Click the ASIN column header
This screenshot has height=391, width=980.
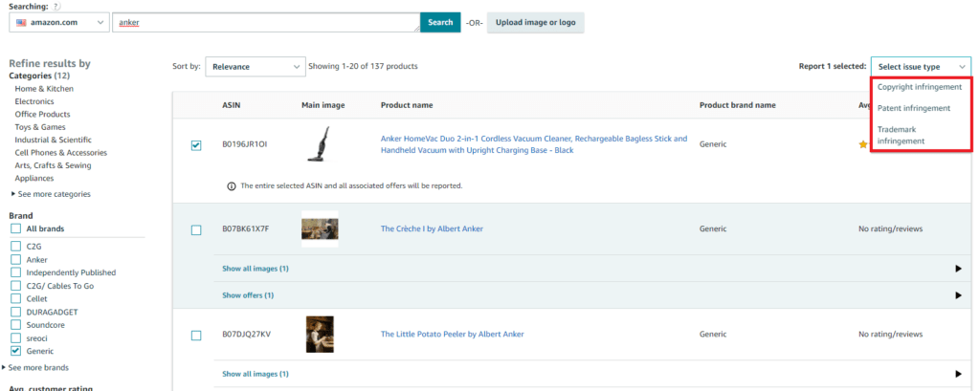coord(232,105)
